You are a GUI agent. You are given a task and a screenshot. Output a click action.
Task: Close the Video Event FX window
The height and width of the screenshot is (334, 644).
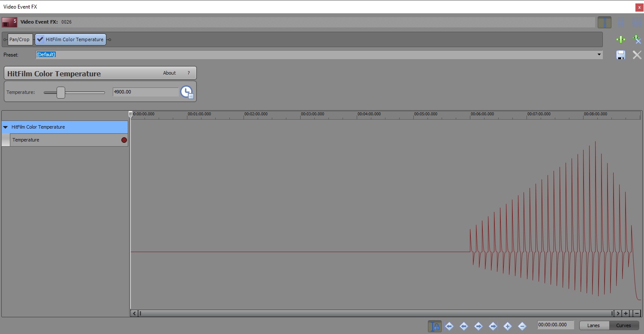(x=639, y=7)
